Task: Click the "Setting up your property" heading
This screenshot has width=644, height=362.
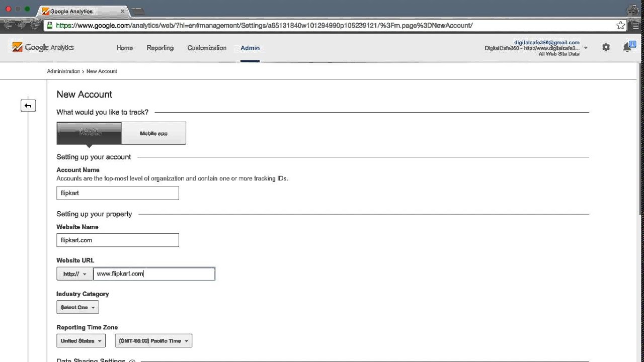Action: (94, 214)
